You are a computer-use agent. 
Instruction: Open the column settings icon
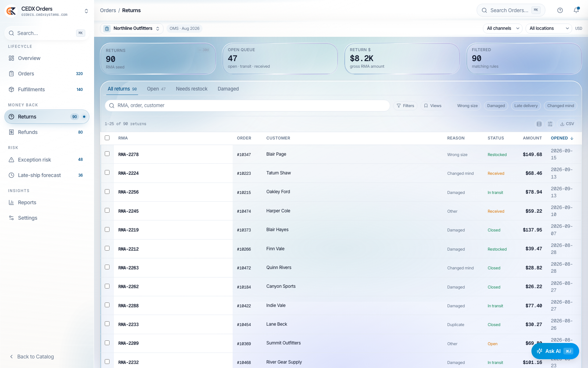(550, 124)
